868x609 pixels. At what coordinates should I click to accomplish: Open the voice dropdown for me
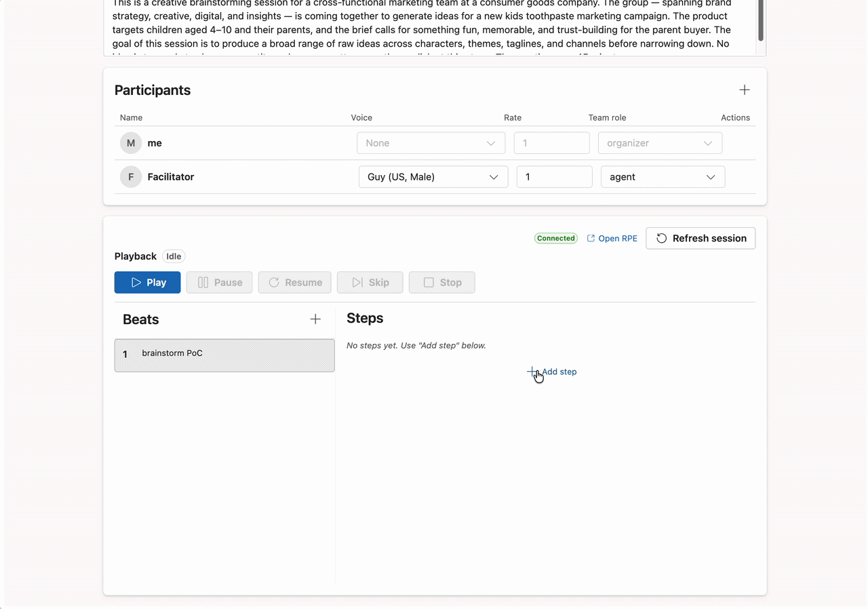click(x=431, y=143)
